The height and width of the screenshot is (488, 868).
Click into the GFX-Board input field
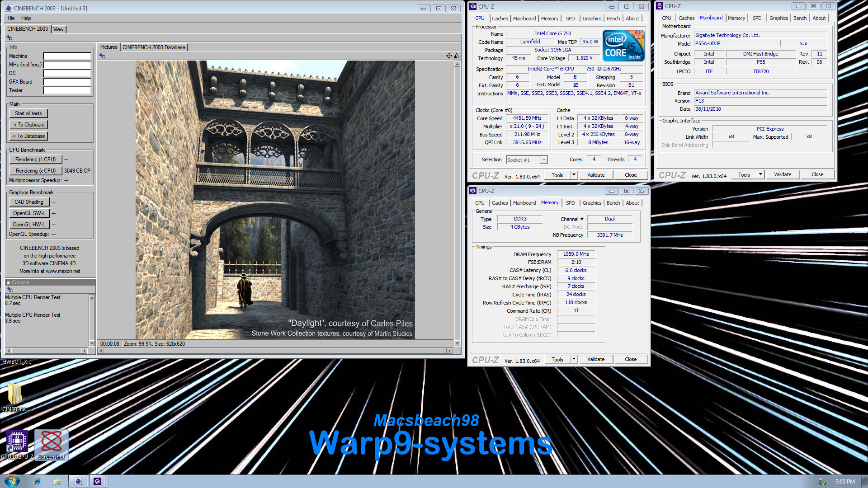pos(67,82)
